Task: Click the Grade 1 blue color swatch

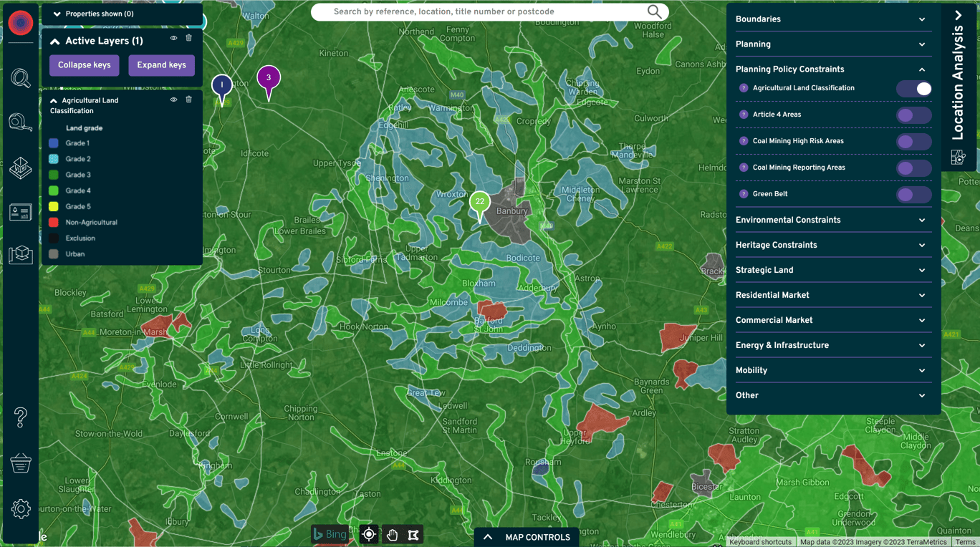Action: click(54, 143)
